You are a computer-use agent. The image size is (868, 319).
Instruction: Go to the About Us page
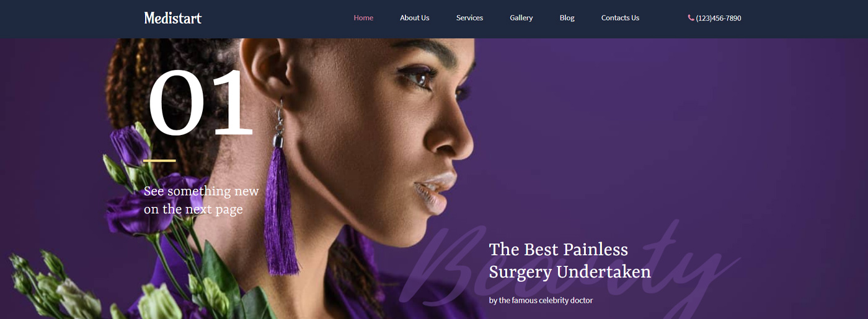[x=415, y=18]
